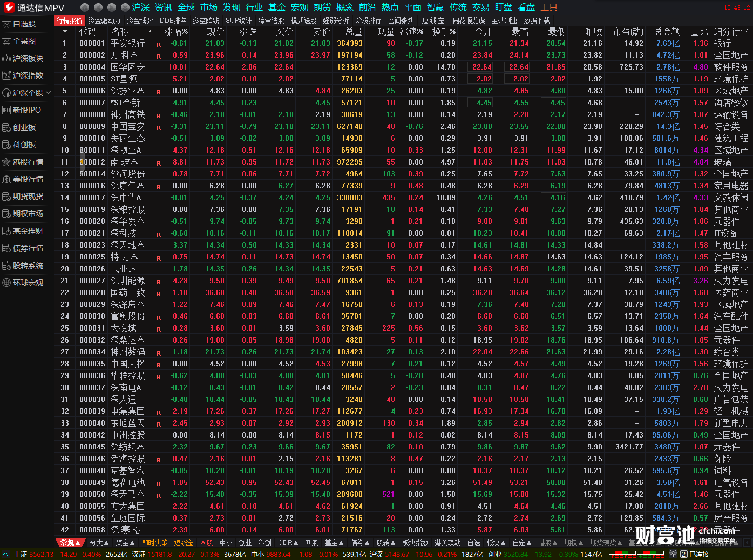Open the 沪深 top menu
The image size is (753, 560).
[x=141, y=8]
